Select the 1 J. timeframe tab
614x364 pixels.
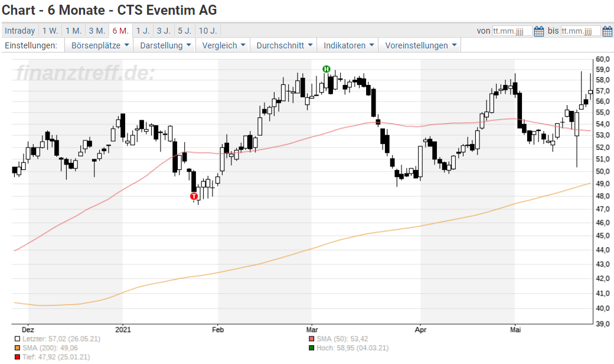pos(143,31)
